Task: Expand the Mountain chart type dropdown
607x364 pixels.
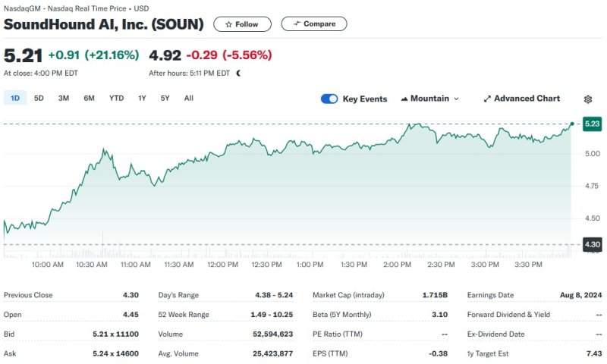Action: coord(456,99)
